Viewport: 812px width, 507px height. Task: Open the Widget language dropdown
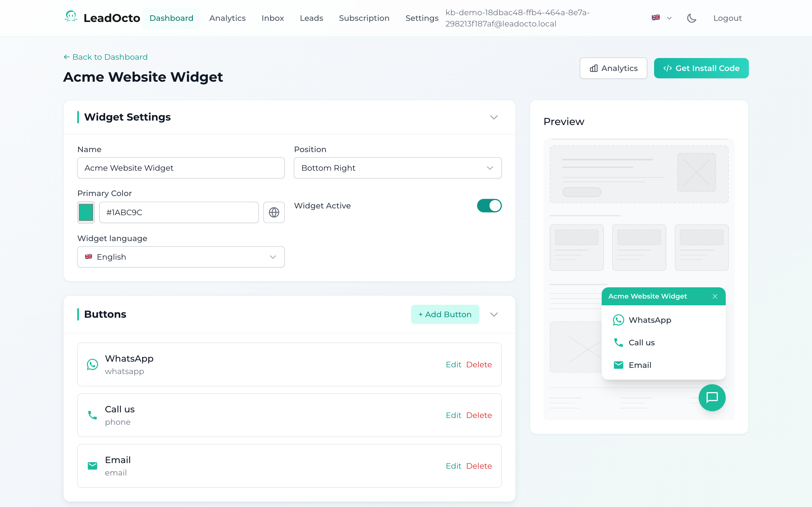click(x=180, y=257)
